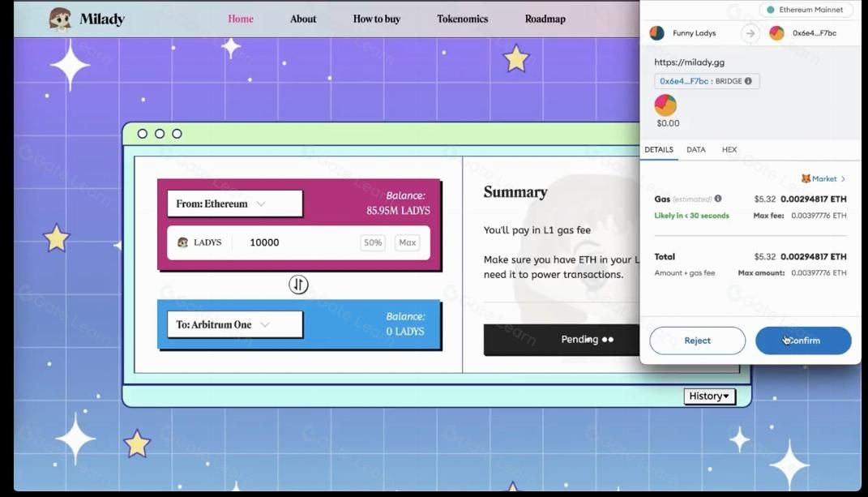Click the You'll pay in L1 gas fee text

pos(537,230)
